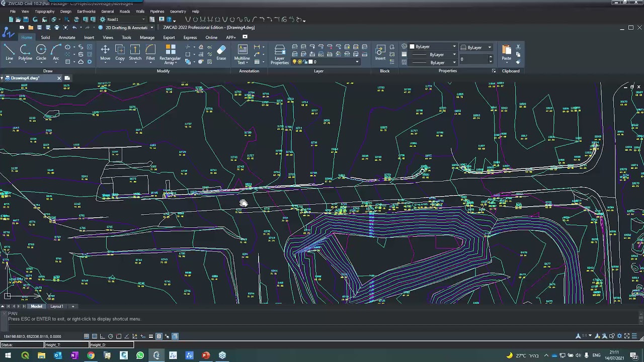The width and height of the screenshot is (644, 362).
Task: Open the Earthworks menu
Action: click(86, 11)
